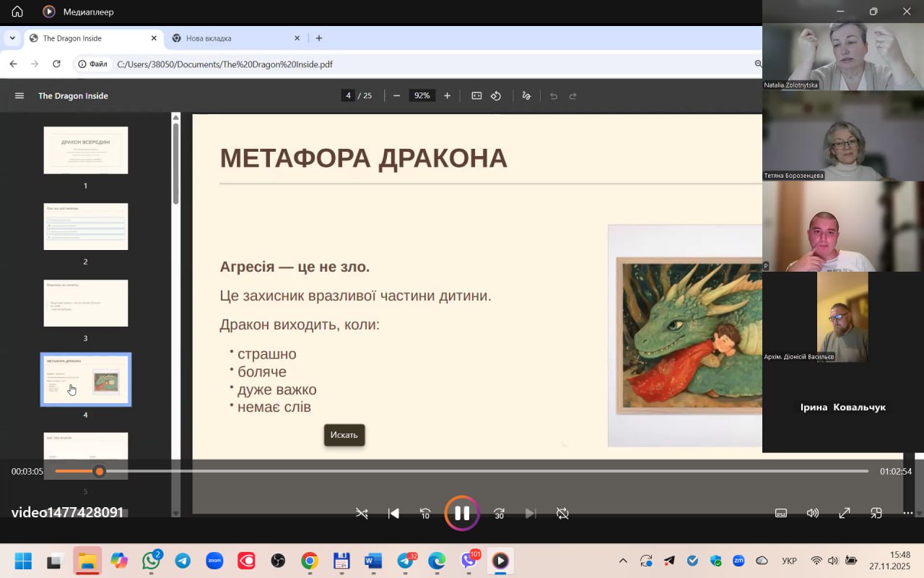Skip back 10 seconds

click(425, 513)
